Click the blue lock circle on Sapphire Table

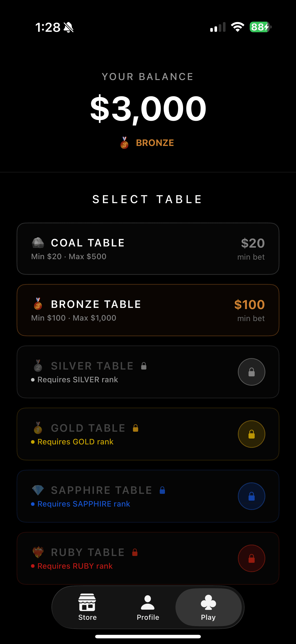click(251, 496)
